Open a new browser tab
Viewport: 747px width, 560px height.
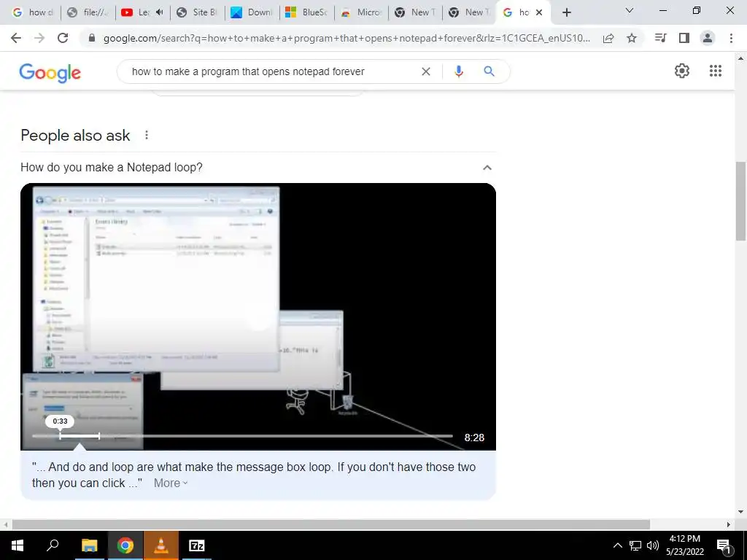point(566,12)
